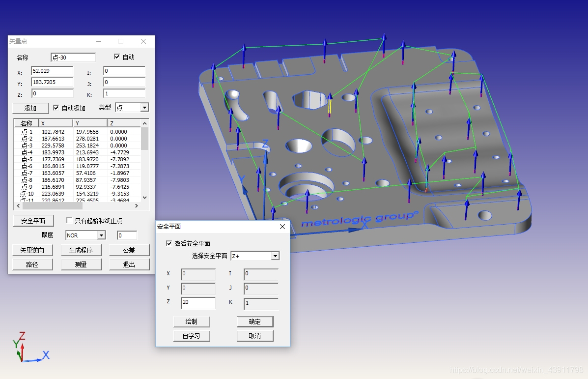
Task: Select row 点-8 in the points list
Action: pyautogui.click(x=77, y=180)
